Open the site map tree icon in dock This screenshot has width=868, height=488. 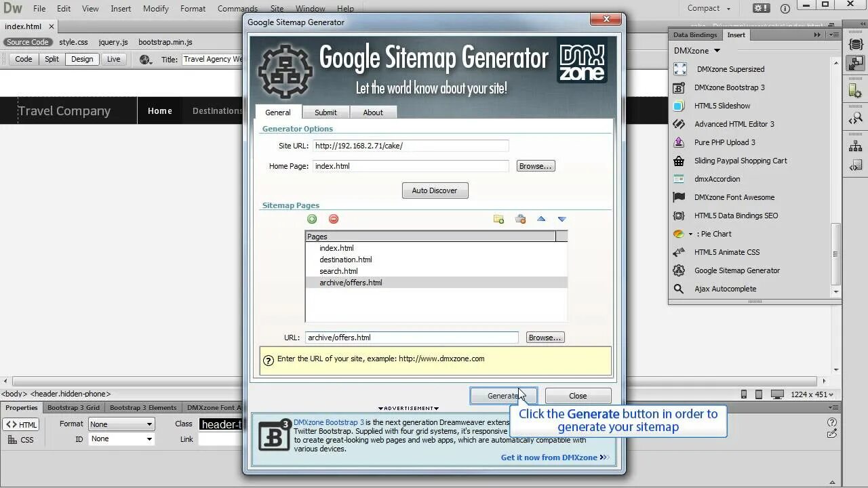(855, 146)
